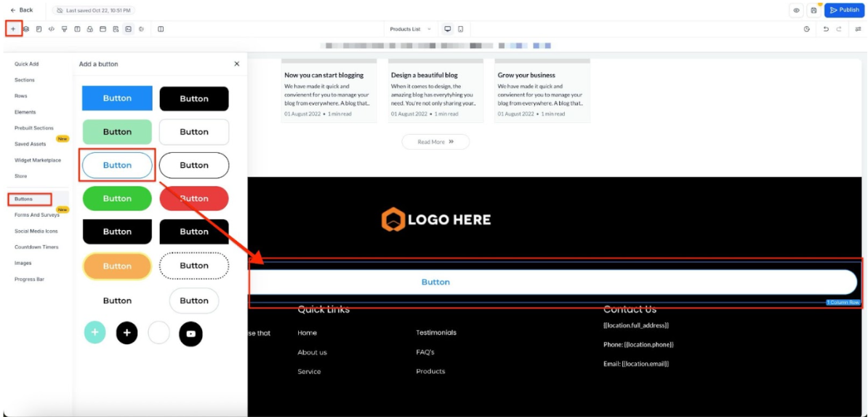Select the dotted outline button preset

194,266
